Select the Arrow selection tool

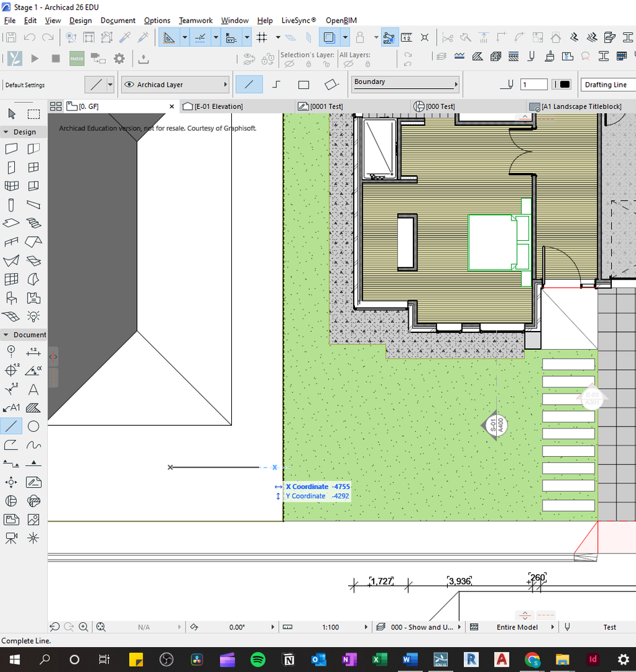coord(11,114)
